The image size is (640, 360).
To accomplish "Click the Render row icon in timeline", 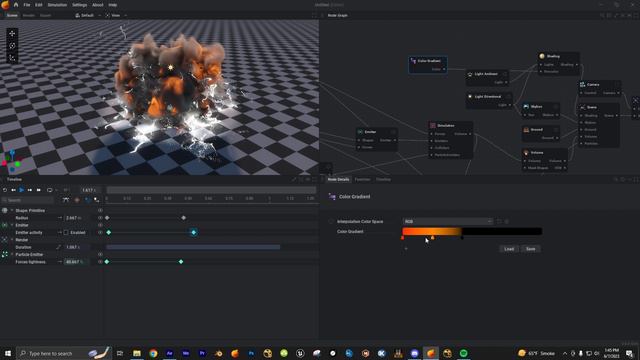I will (x=4, y=240).
